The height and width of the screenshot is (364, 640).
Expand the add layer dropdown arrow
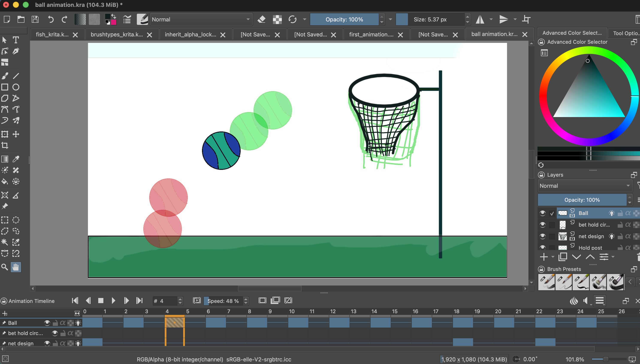[x=553, y=257]
